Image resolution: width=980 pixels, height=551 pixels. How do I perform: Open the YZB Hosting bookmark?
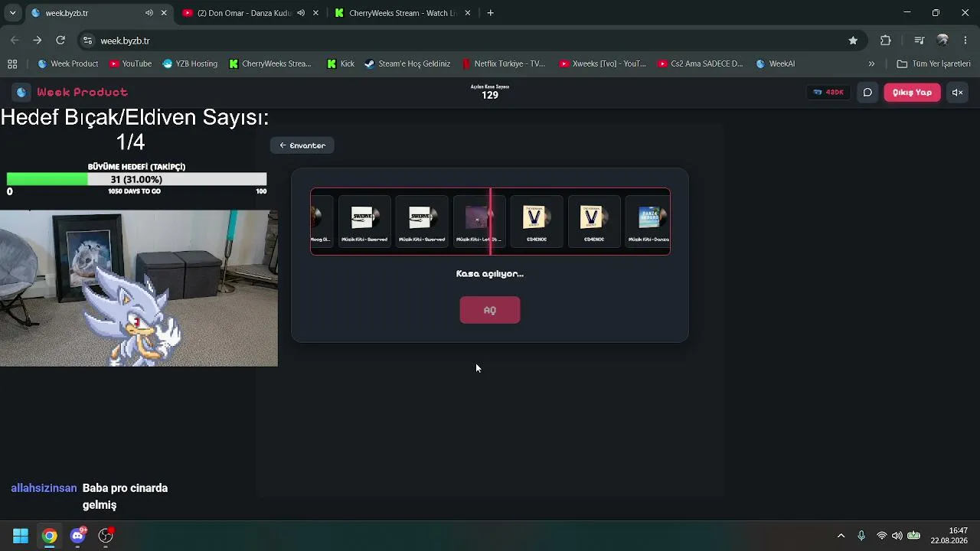click(x=191, y=64)
